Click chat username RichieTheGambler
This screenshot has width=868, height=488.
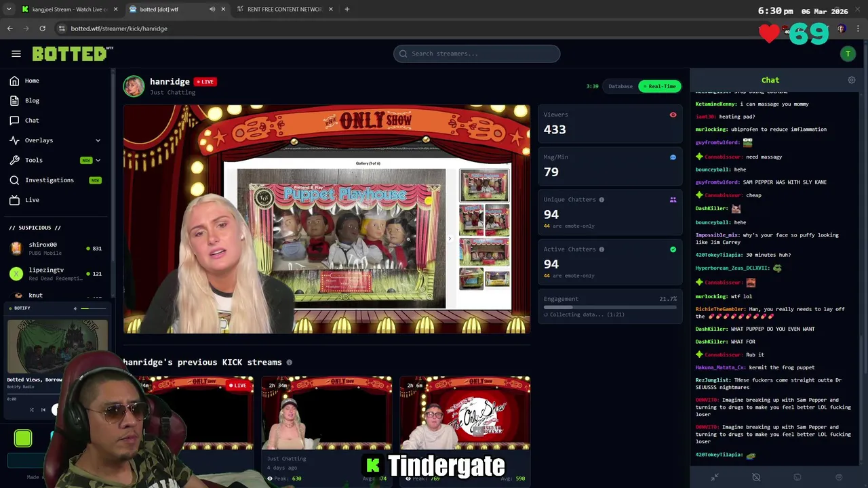coord(720,309)
